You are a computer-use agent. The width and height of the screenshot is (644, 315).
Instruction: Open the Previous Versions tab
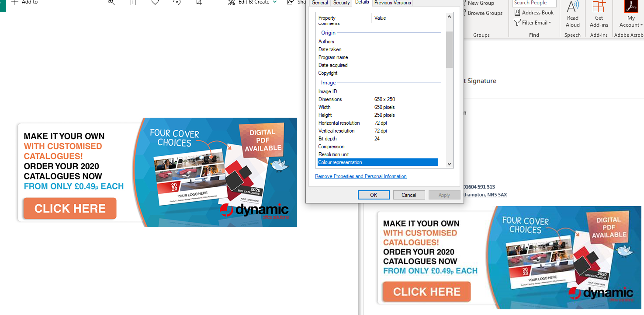[392, 2]
